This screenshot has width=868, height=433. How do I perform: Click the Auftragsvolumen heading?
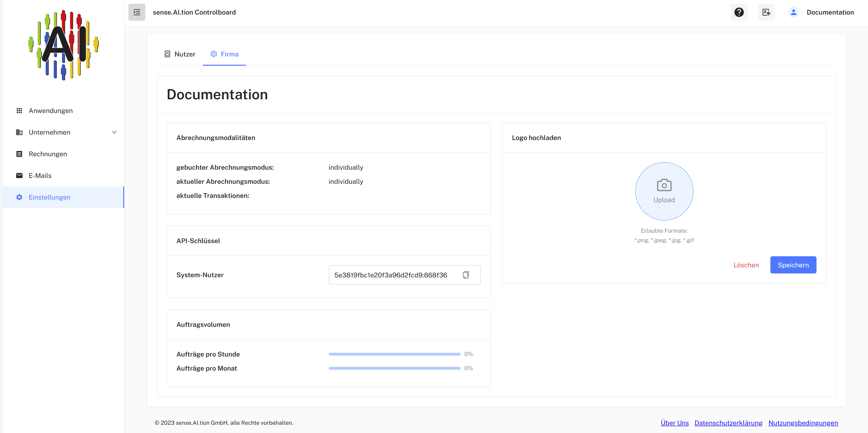[203, 325]
